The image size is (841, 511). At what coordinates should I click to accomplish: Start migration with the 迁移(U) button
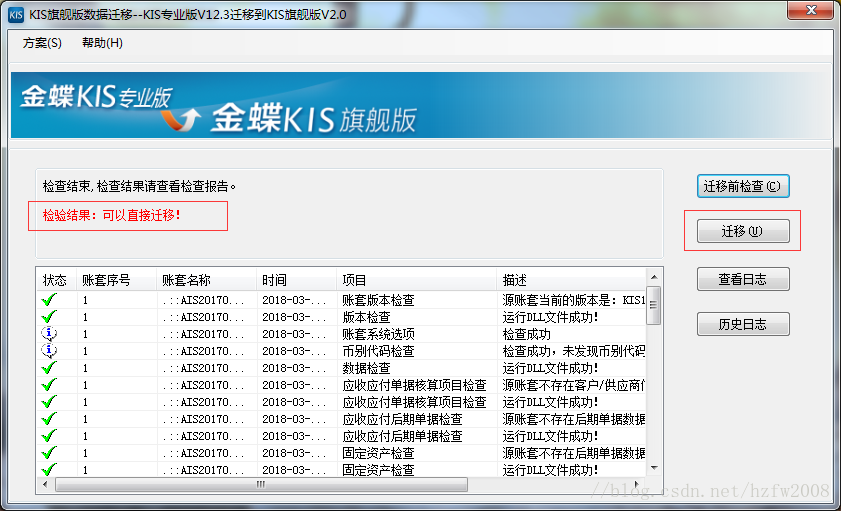coord(743,231)
